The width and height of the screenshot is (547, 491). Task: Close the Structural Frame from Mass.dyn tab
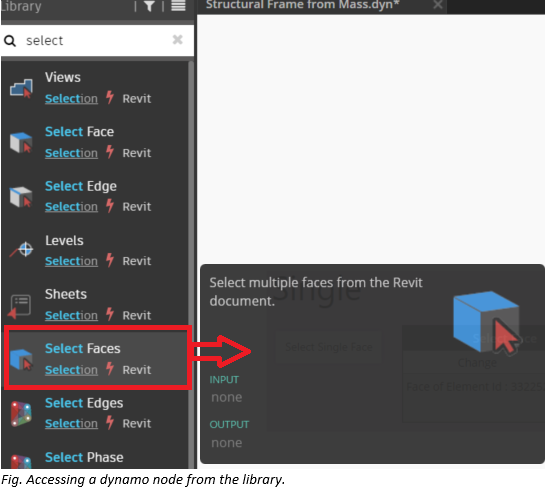[437, 5]
